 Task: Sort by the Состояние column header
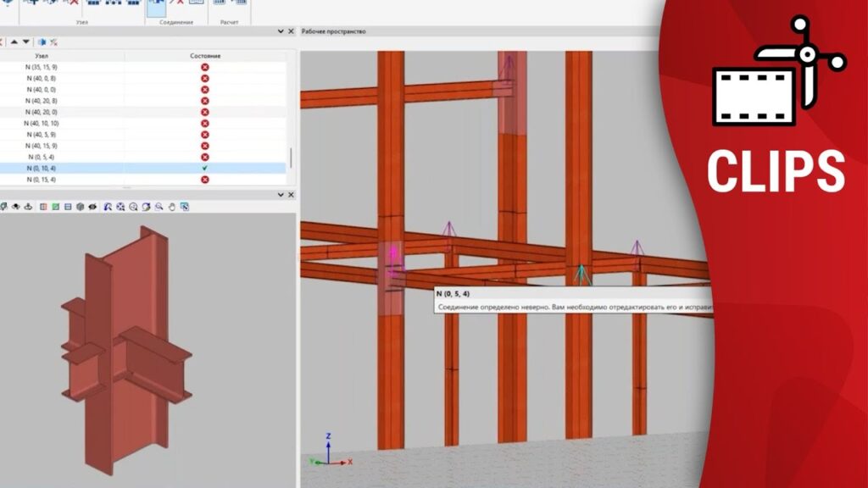coord(204,55)
